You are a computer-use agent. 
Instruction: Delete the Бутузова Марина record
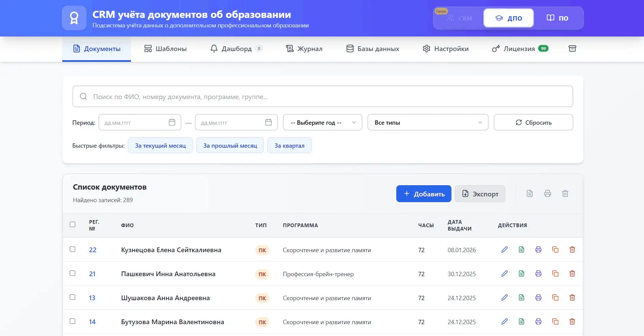pyautogui.click(x=572, y=321)
